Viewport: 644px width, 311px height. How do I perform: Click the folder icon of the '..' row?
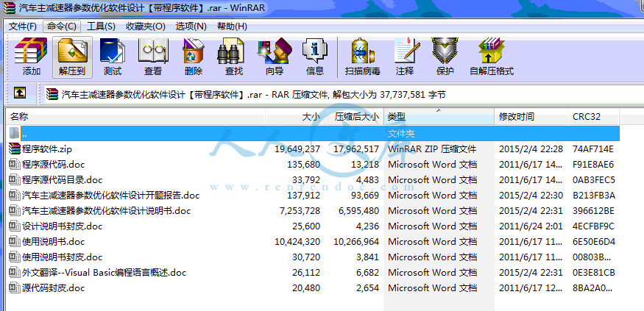(x=15, y=133)
